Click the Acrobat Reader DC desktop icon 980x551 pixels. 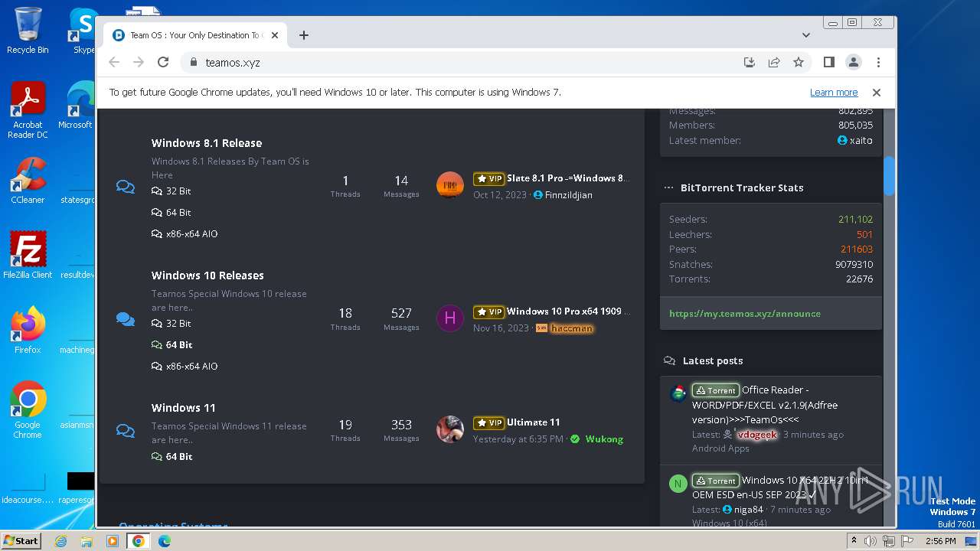[28, 110]
